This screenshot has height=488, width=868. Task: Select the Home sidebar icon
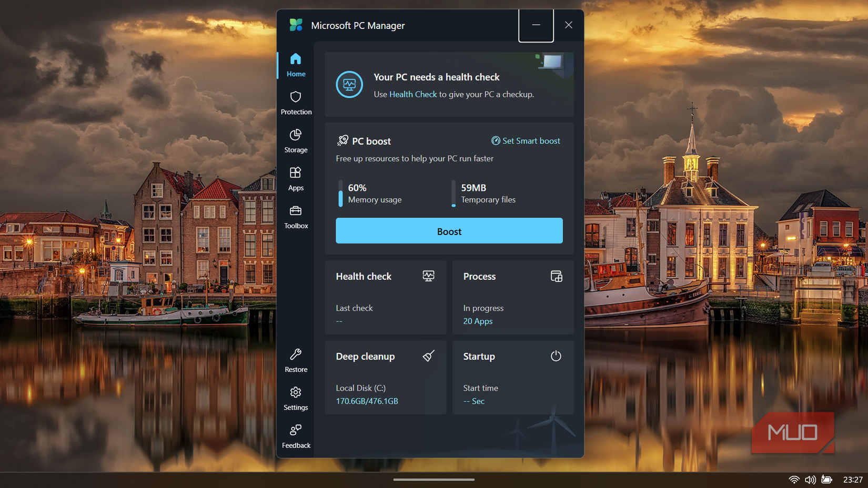click(296, 59)
